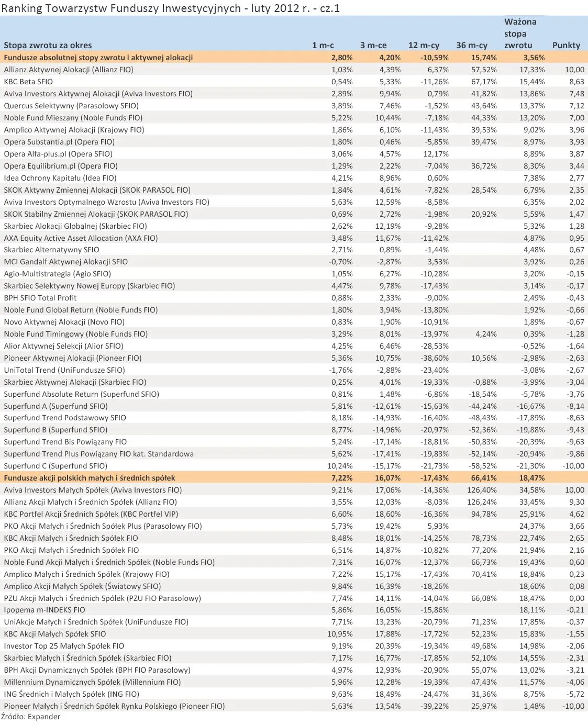Image resolution: width=588 pixels, height=725 pixels.
Task: Select 'Superfund C (Superfund SFIO)'
Action: pos(56,466)
